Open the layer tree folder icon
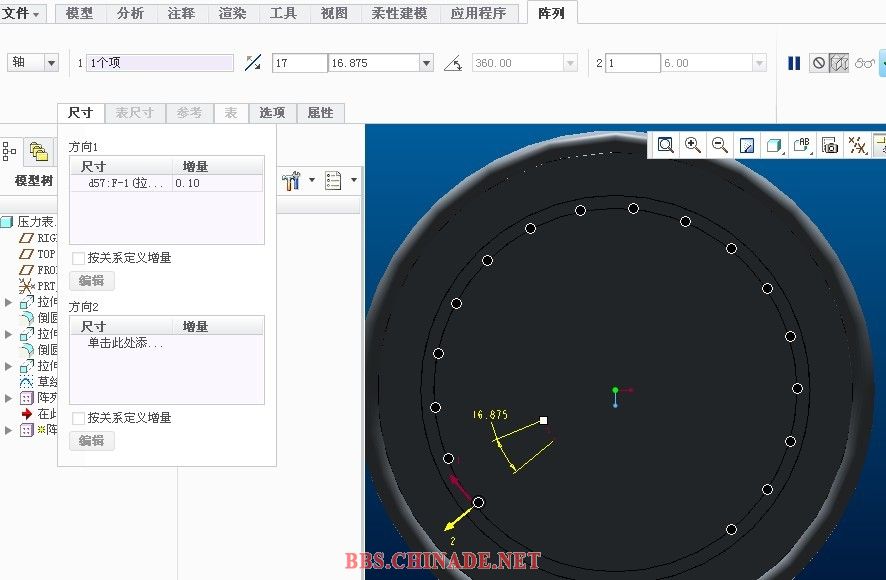 38,152
